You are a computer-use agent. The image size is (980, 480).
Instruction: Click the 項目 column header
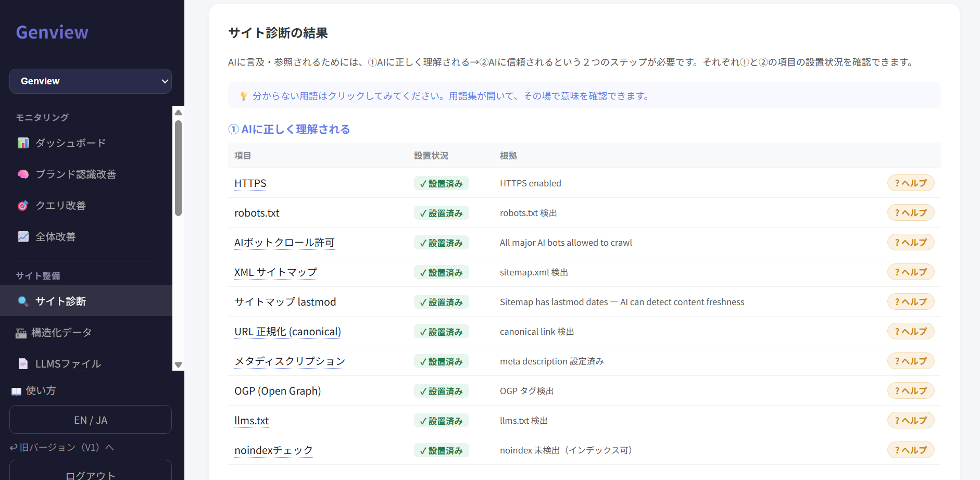point(243,156)
